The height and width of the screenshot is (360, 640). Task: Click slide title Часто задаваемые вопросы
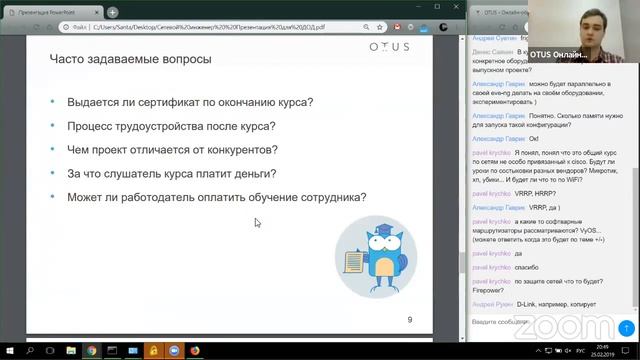click(131, 59)
